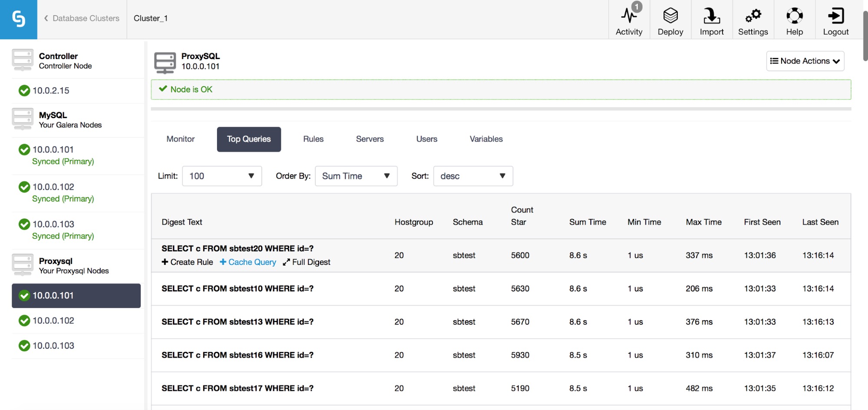
Task: Click the Logout icon
Action: 836,16
